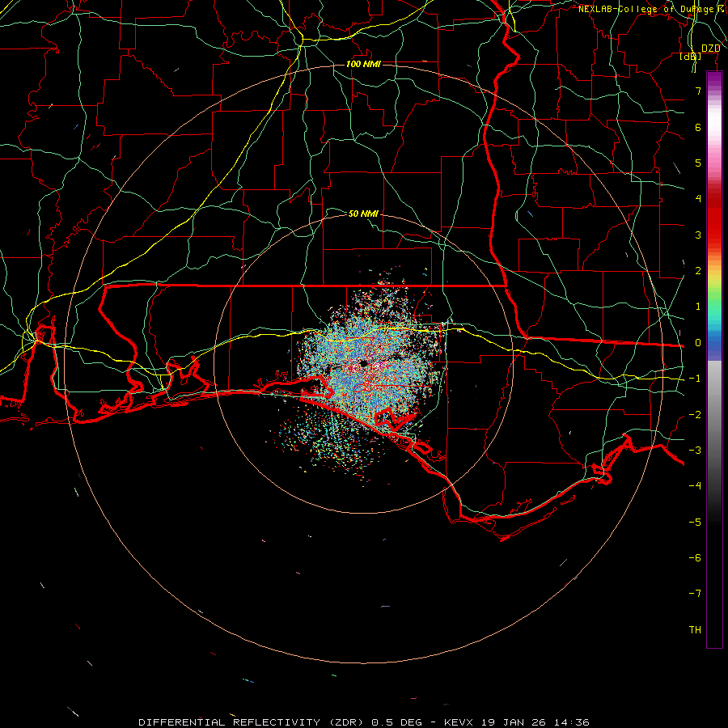Click the "DIFFERENTIAL REFLECTIVITY" caption text

230,722
